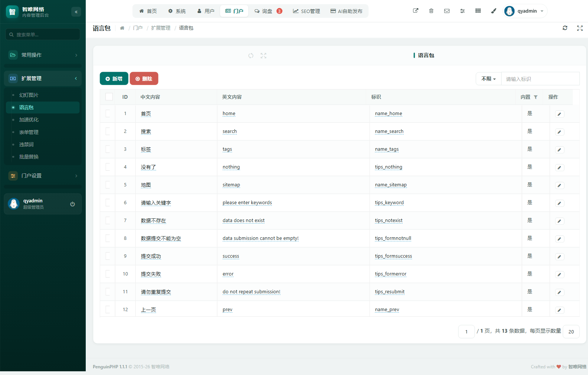Check the checkbox for row 请输入关键字
This screenshot has height=375, width=588.
coord(108,203)
